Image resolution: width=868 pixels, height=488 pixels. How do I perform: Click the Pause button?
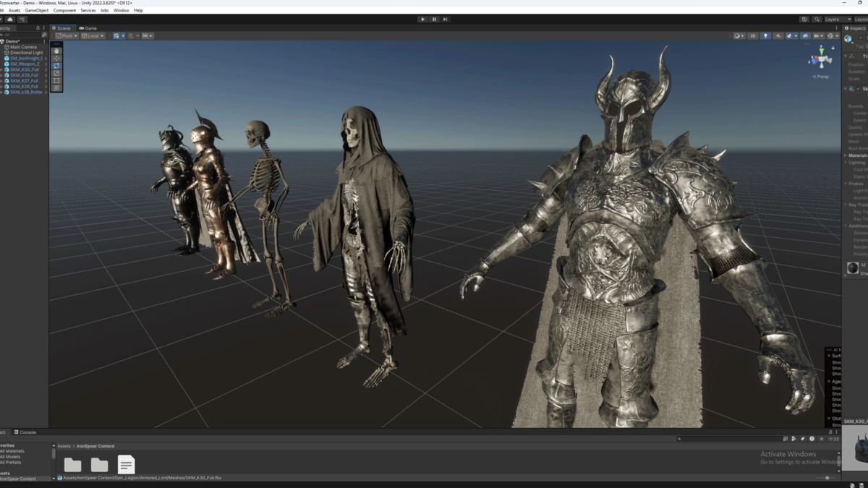coord(434,20)
